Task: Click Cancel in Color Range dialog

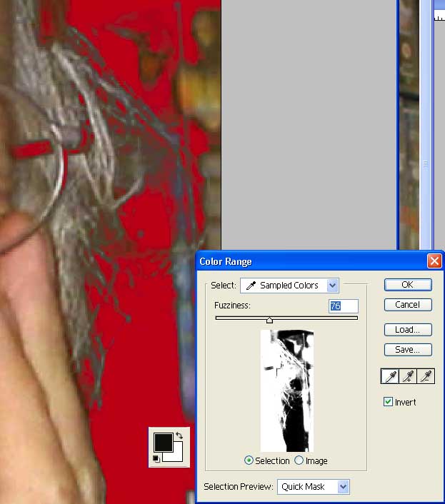Action: click(408, 305)
